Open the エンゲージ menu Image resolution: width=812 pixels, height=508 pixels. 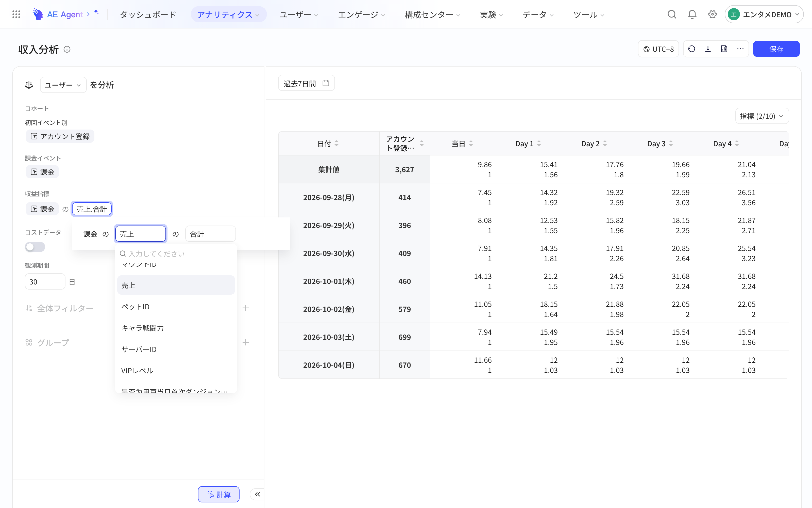361,14
